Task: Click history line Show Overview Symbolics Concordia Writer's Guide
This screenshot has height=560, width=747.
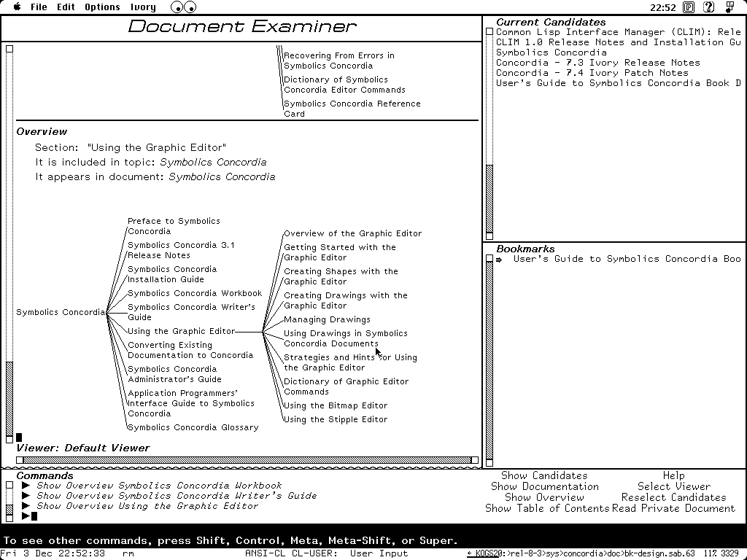Action: 177,496
